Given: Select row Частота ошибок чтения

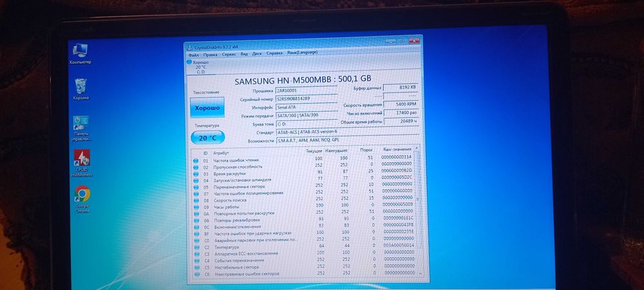Looking at the screenshot, I should point(303,160).
